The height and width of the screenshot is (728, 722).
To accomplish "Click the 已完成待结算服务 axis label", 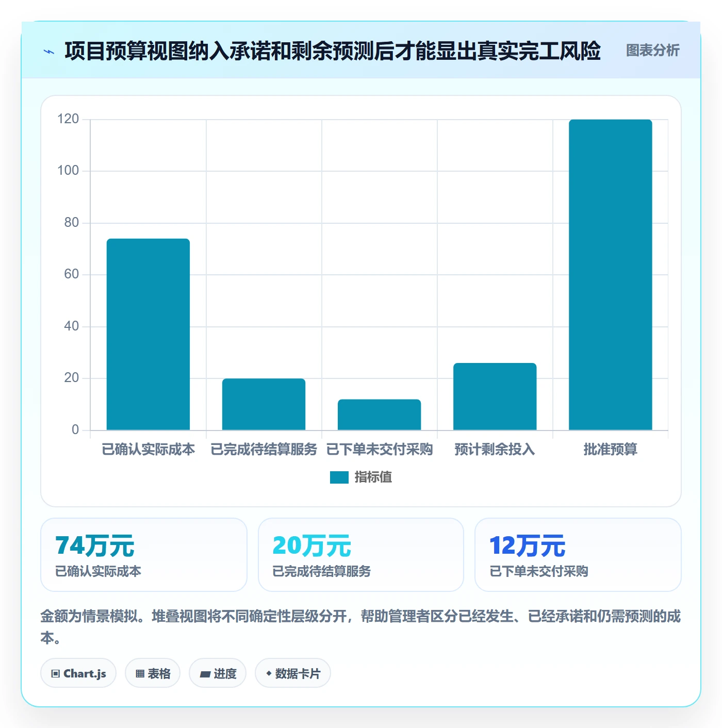I will click(x=264, y=450).
